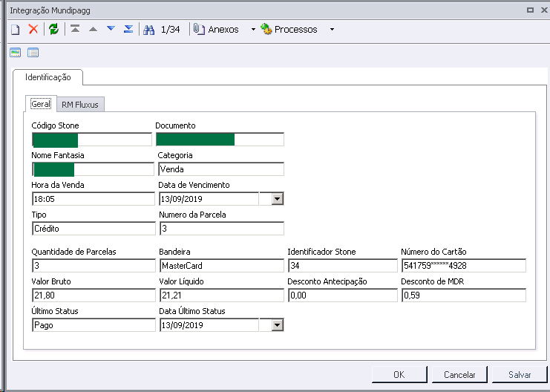Click the 1/34 record counter text
This screenshot has width=550, height=392.
pyautogui.click(x=171, y=30)
